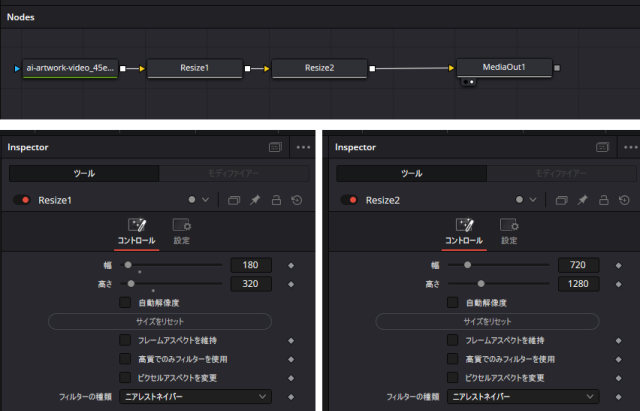640x411 pixels.
Task: Reset Resize2 tool settings icon
Action: coord(624,200)
